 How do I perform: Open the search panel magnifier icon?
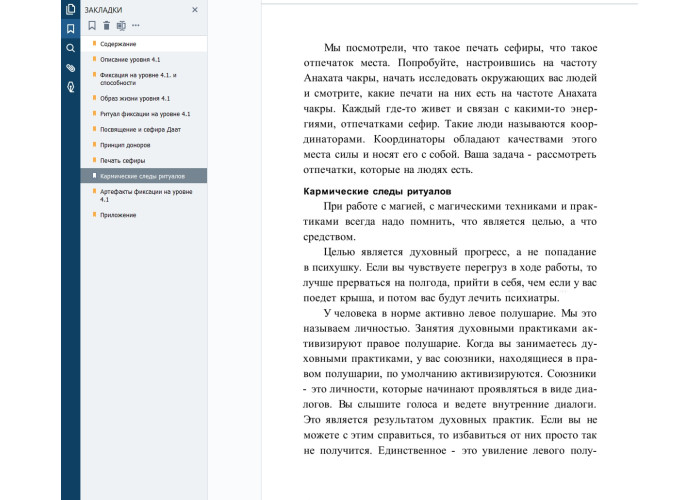pos(70,48)
